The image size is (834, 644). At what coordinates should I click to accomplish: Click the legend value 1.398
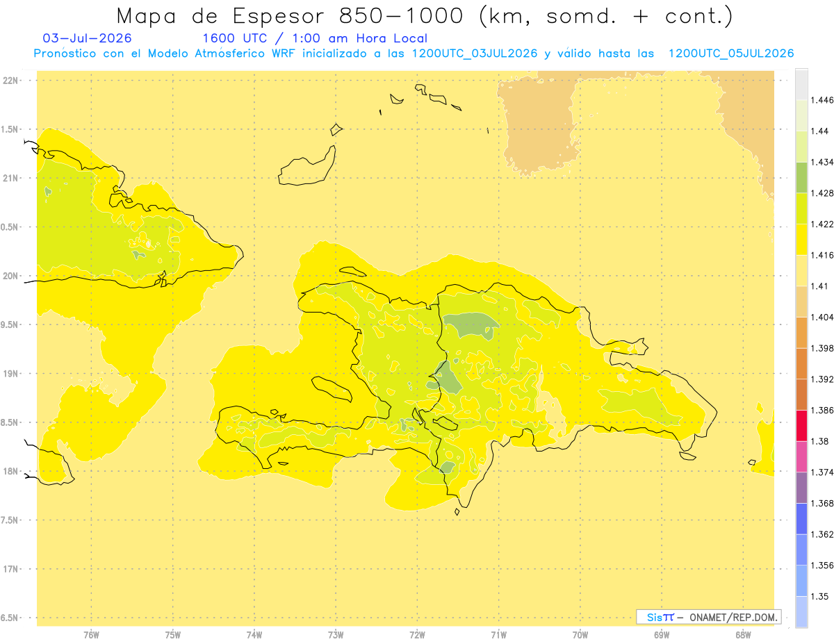click(x=822, y=348)
